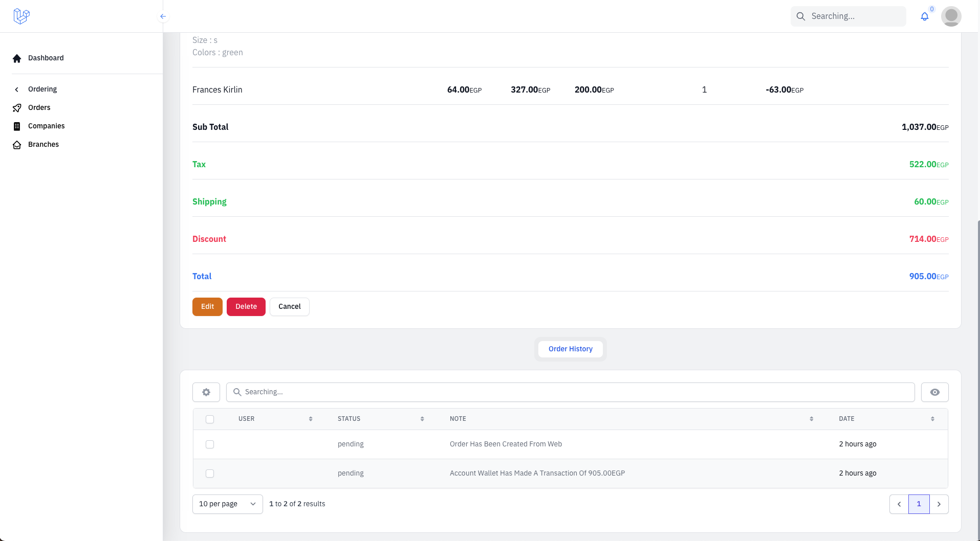This screenshot has width=980, height=541.
Task: Check the 'Account Wallet' transaction row checkbox
Action: click(210, 474)
